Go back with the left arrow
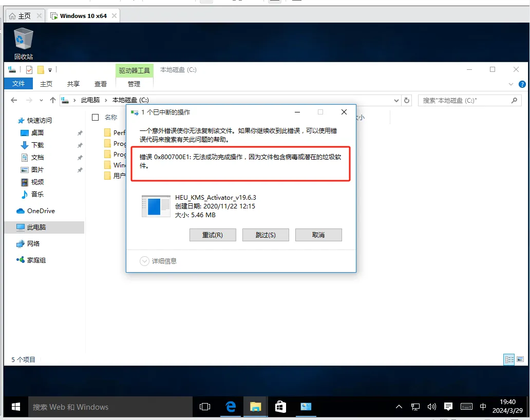 pos(14,100)
